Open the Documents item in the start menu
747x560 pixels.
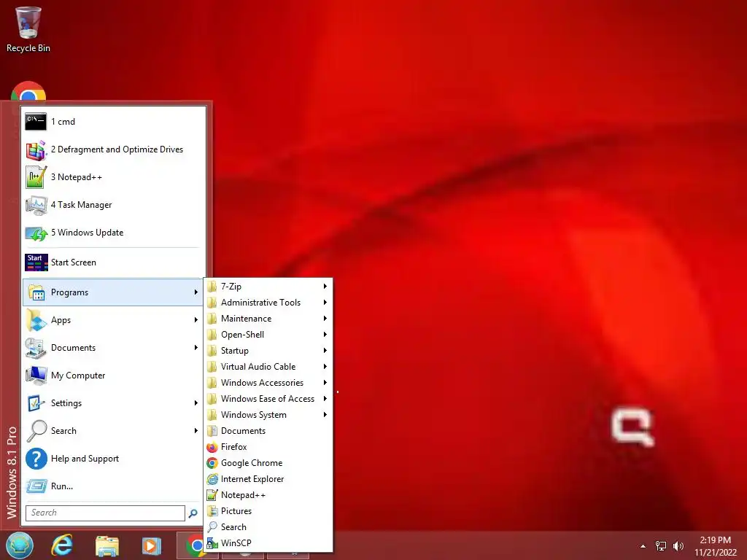point(113,348)
